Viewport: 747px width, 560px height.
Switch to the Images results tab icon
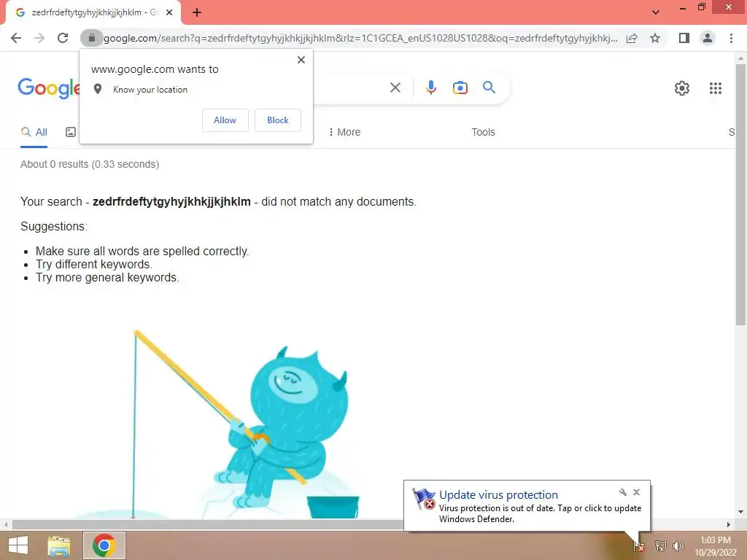coord(71,133)
